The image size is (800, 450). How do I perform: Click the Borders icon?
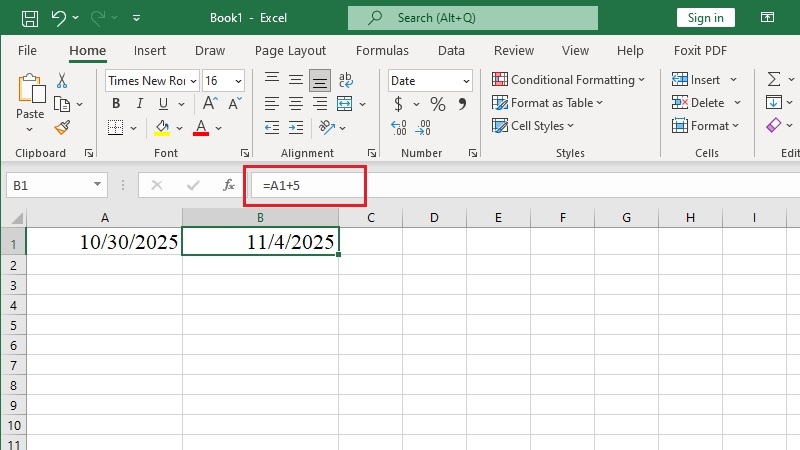[116, 128]
